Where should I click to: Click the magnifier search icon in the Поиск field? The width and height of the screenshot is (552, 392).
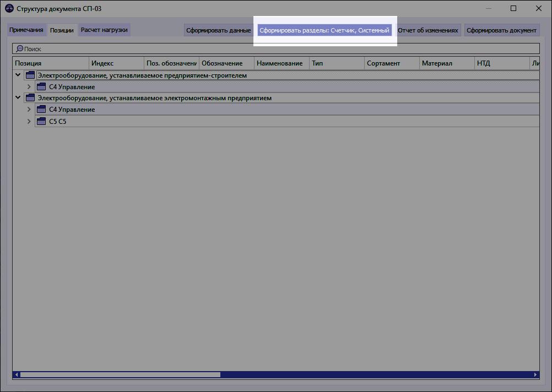pyautogui.click(x=19, y=48)
